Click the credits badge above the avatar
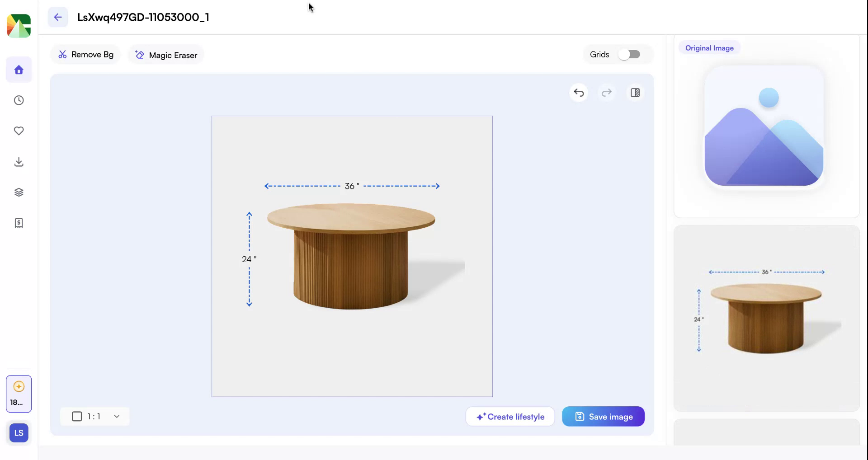 tap(19, 394)
